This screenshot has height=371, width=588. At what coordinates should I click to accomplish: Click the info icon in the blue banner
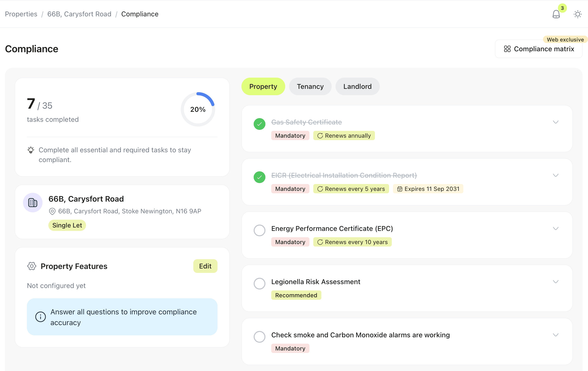pos(41,317)
